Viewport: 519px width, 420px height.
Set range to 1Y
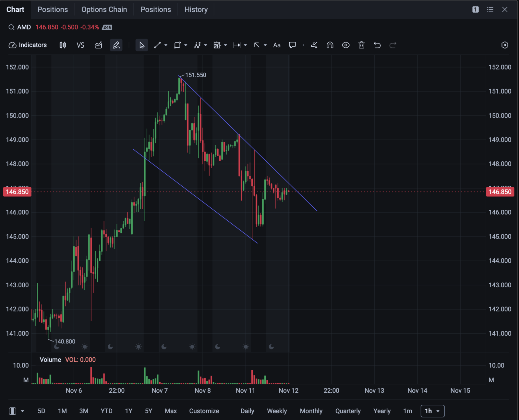[x=129, y=411]
